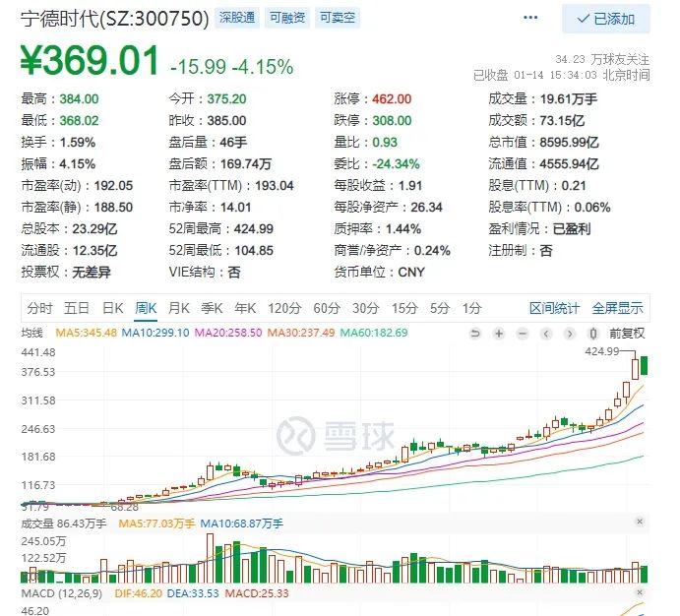
Task: Click the 可融资 tag
Action: click(287, 18)
